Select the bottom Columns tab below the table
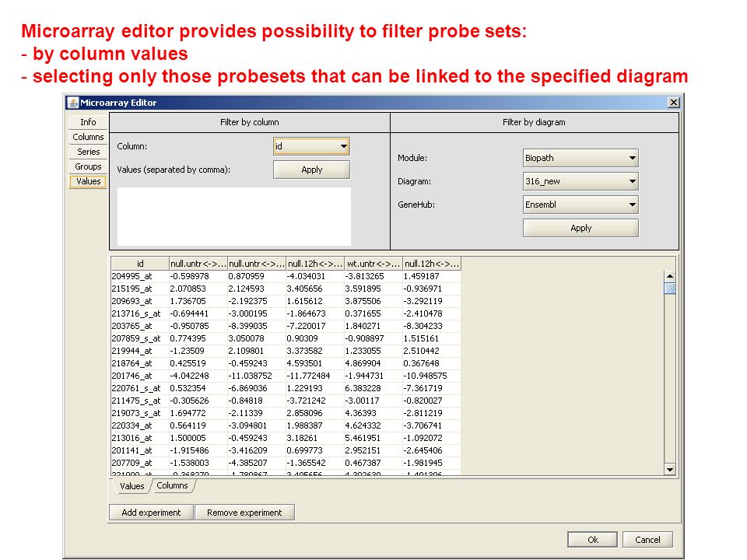 (173, 485)
